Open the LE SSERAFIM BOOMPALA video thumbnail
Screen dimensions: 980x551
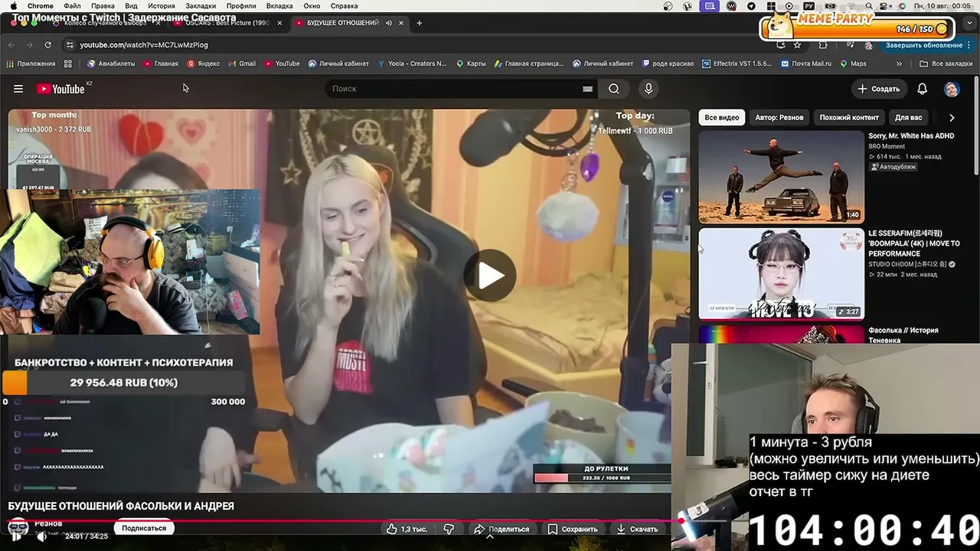pyautogui.click(x=781, y=274)
